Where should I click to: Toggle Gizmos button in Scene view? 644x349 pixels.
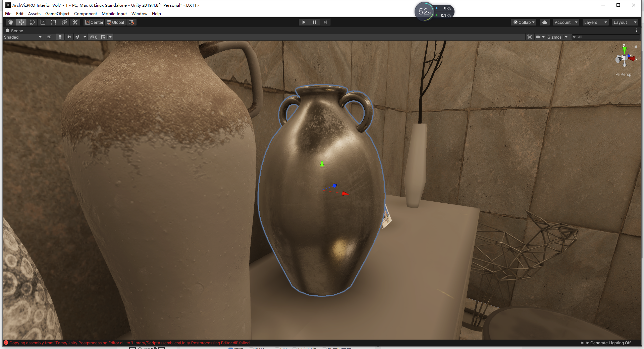point(554,37)
